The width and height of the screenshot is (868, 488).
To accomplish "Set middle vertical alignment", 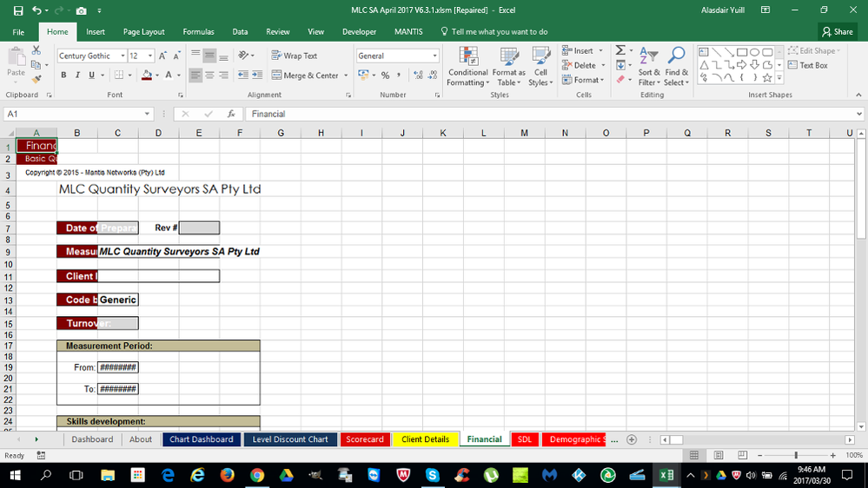I will pyautogui.click(x=209, y=56).
